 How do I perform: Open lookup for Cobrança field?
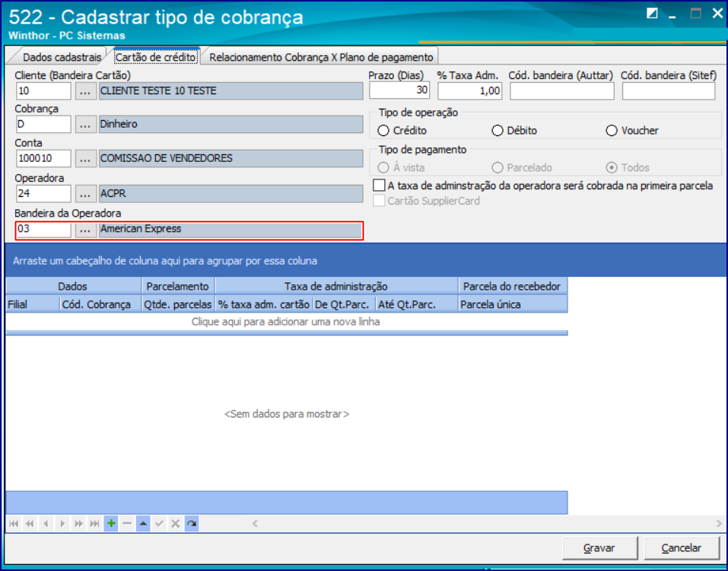point(85,125)
